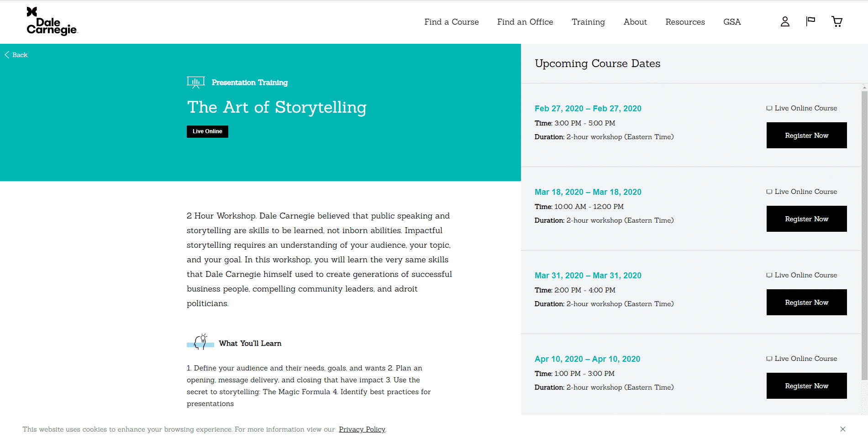Viewport: 868px width, 443px height.
Task: Open the About menu
Action: point(635,22)
